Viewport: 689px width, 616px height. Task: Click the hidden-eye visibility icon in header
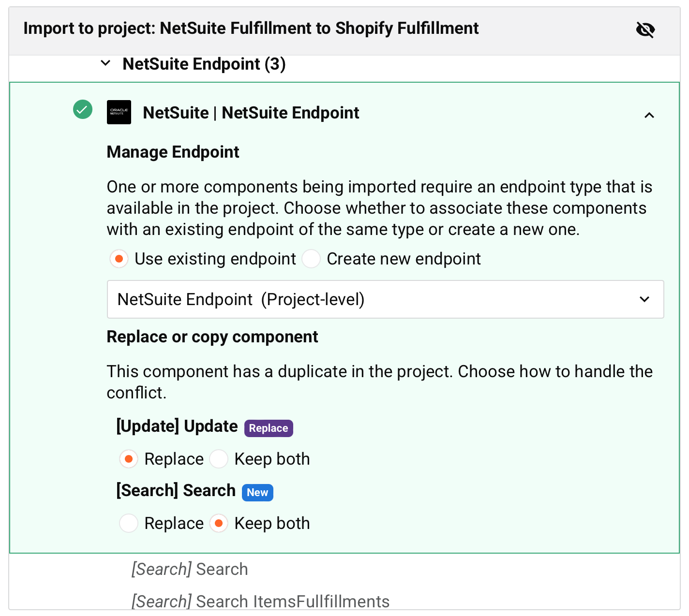pyautogui.click(x=645, y=29)
